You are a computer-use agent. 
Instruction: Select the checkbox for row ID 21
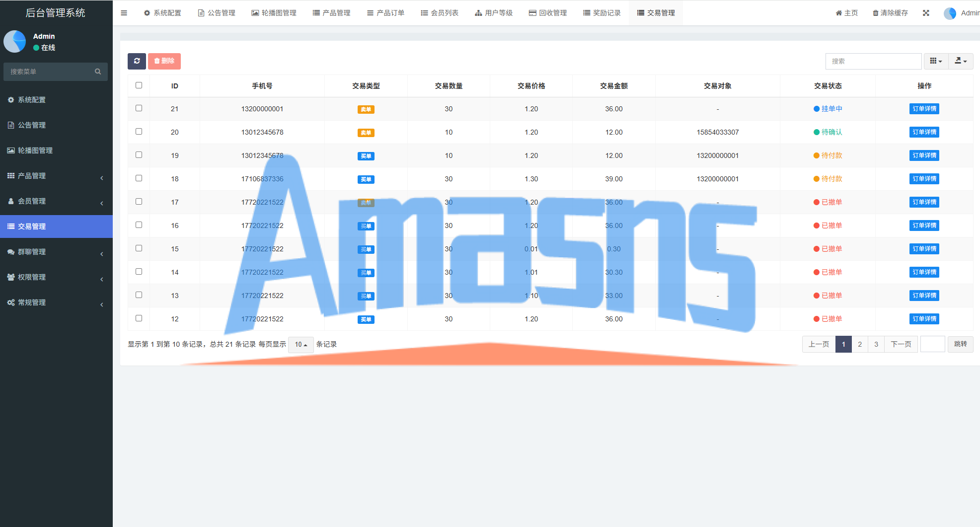point(139,108)
